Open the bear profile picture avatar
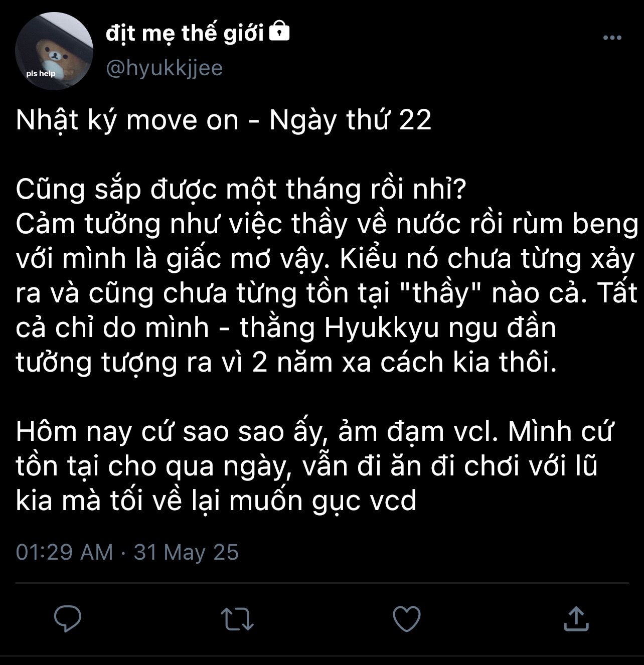Screen dimensions: 644x665 click(x=54, y=51)
